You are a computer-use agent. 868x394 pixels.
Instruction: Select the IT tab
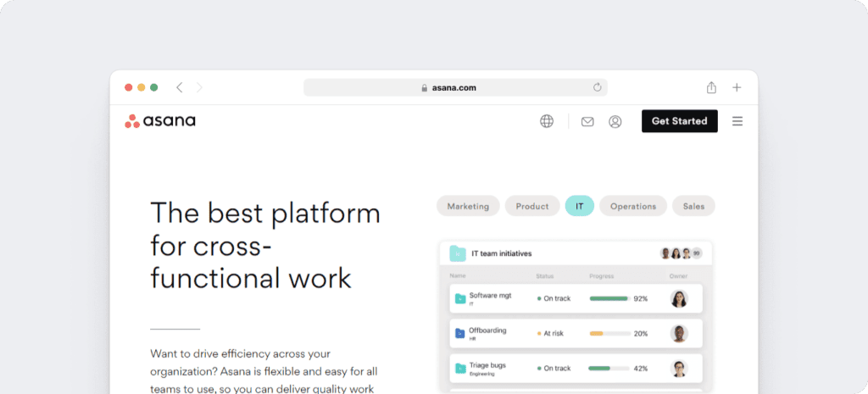tap(580, 206)
